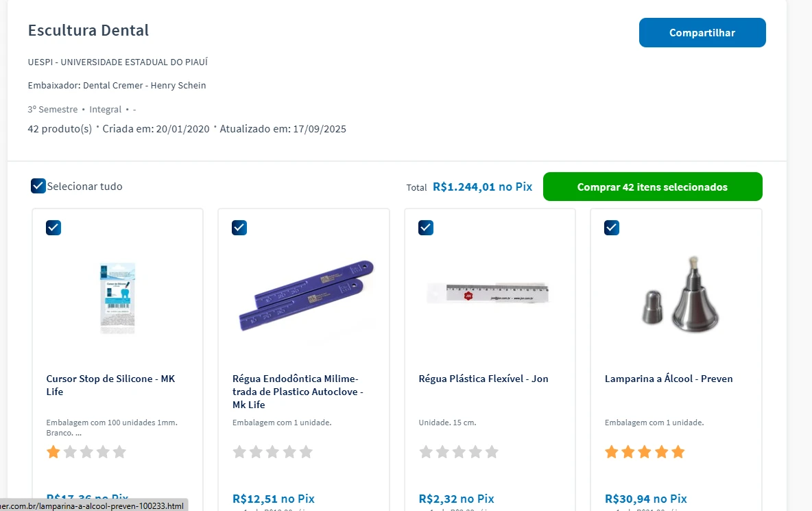812x511 pixels.
Task: Deselect the Cursor Stop de Silicone product checkbox
Action: [x=53, y=227]
